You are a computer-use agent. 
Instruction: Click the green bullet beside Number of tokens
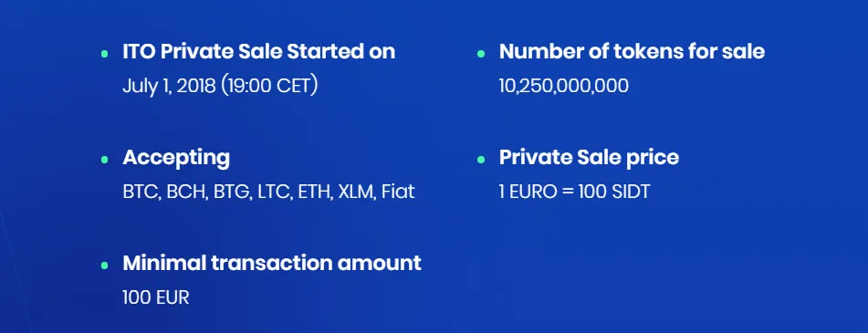(x=480, y=54)
